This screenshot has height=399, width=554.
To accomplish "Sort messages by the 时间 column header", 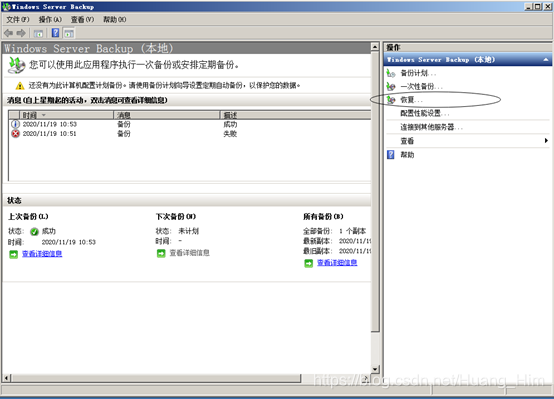I will pos(66,115).
